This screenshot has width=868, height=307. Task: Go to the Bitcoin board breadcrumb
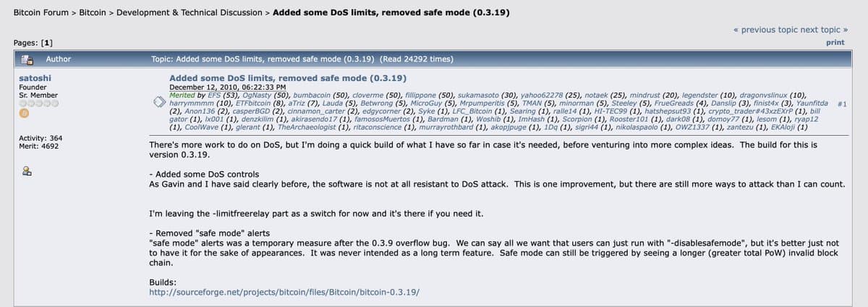[x=93, y=13]
